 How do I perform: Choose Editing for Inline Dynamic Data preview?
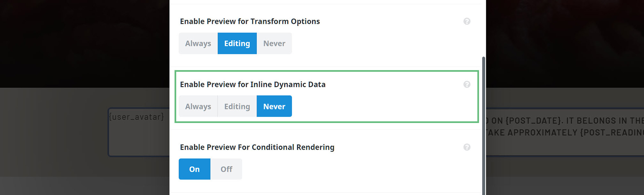click(237, 106)
